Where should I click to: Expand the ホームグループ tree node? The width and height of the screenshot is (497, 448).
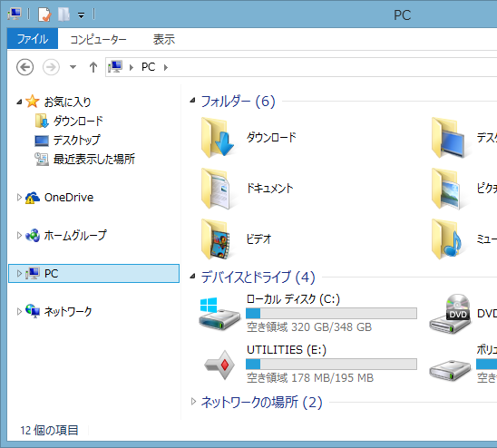point(19,235)
